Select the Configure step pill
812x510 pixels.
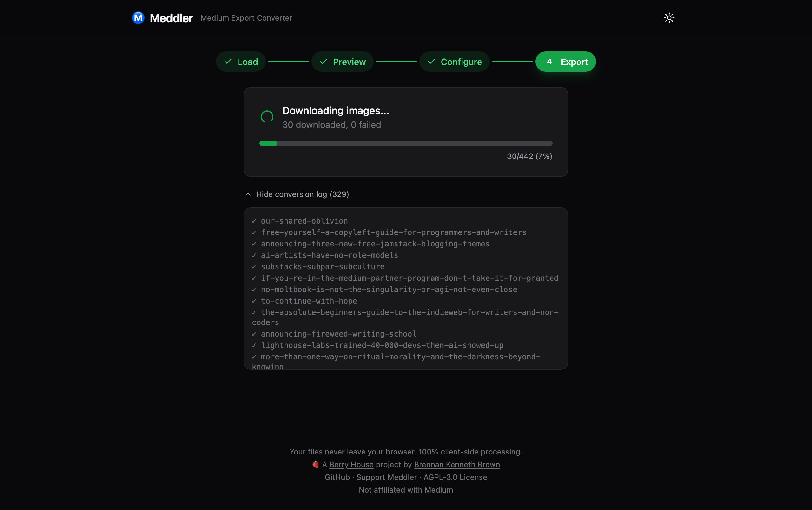point(454,62)
